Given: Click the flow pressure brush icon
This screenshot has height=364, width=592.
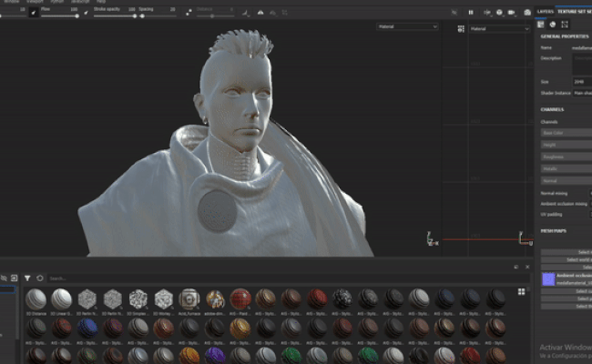Looking at the screenshot, I should (x=34, y=13).
